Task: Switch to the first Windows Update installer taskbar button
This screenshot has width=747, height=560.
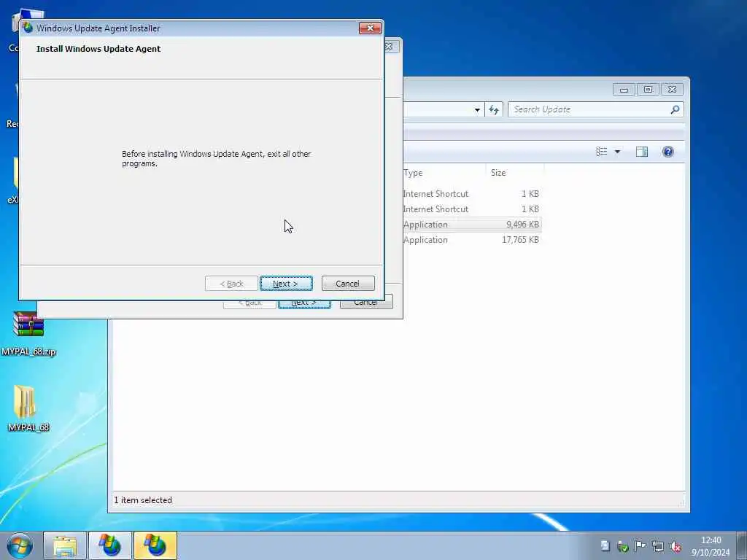Action: (x=110, y=545)
